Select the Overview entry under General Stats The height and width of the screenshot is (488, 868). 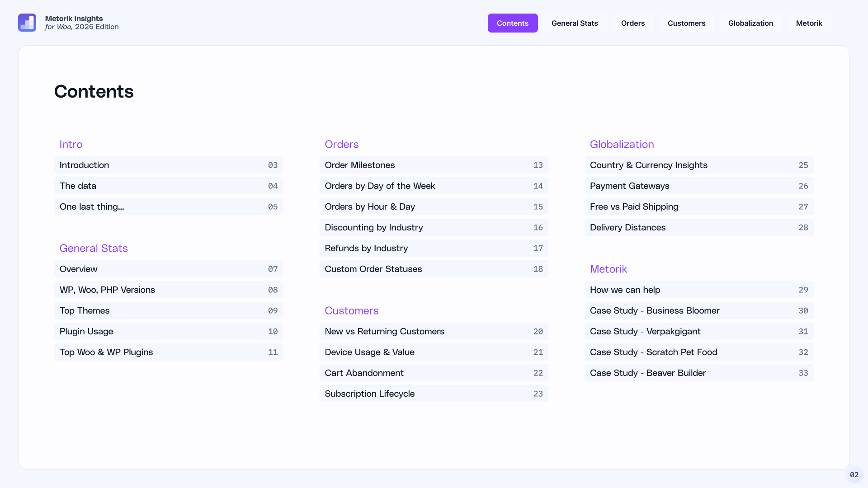pos(169,269)
